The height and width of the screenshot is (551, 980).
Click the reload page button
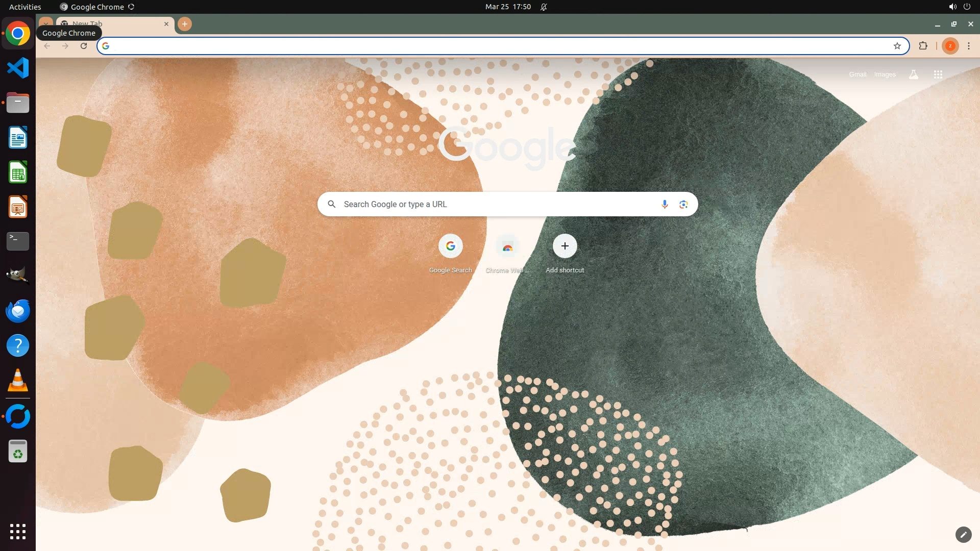click(x=84, y=46)
